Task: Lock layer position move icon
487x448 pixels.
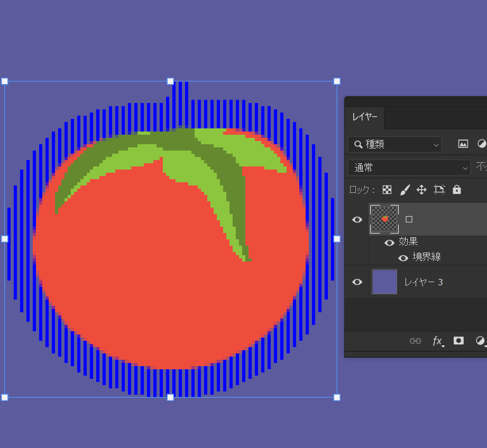Action: 421,190
